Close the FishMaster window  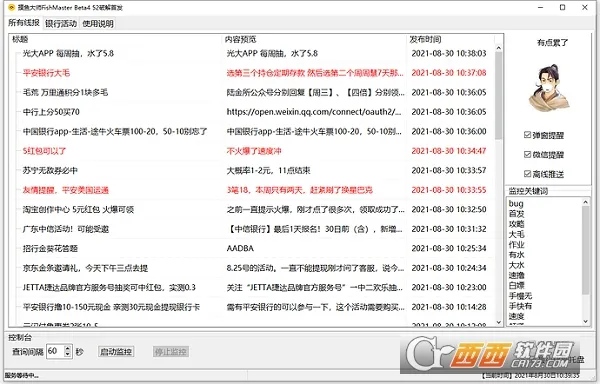(585, 7)
